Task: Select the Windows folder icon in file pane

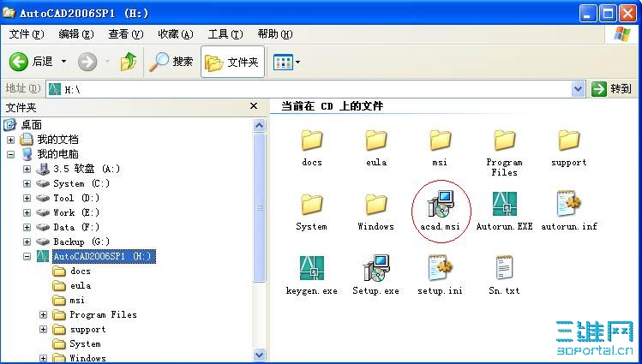Action: click(376, 205)
